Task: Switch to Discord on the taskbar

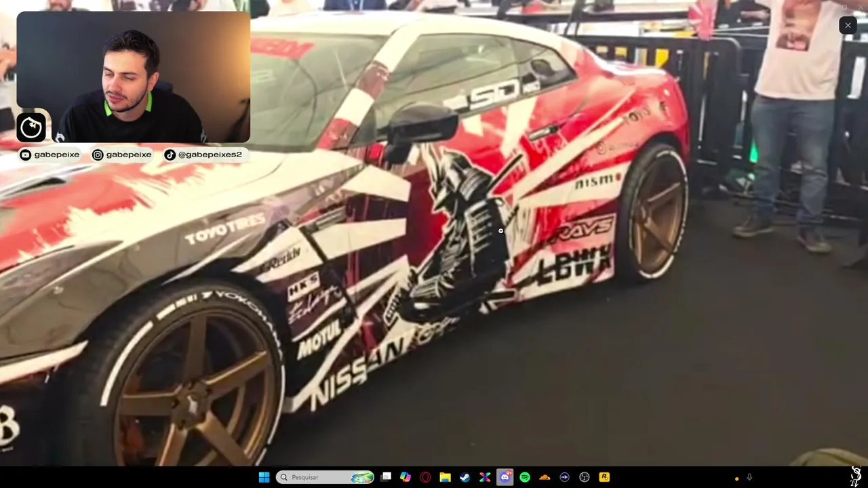Action: (505, 477)
